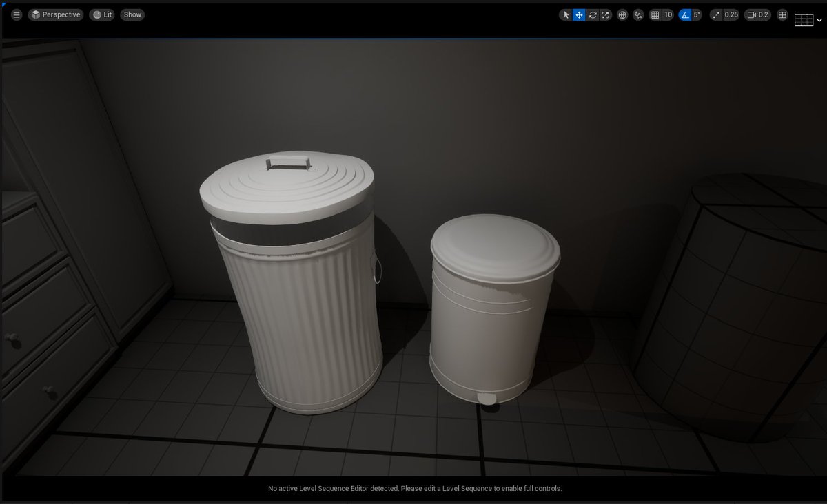Image resolution: width=827 pixels, height=504 pixels.
Task: Activate the Translate move gizmo tool
Action: (x=579, y=14)
